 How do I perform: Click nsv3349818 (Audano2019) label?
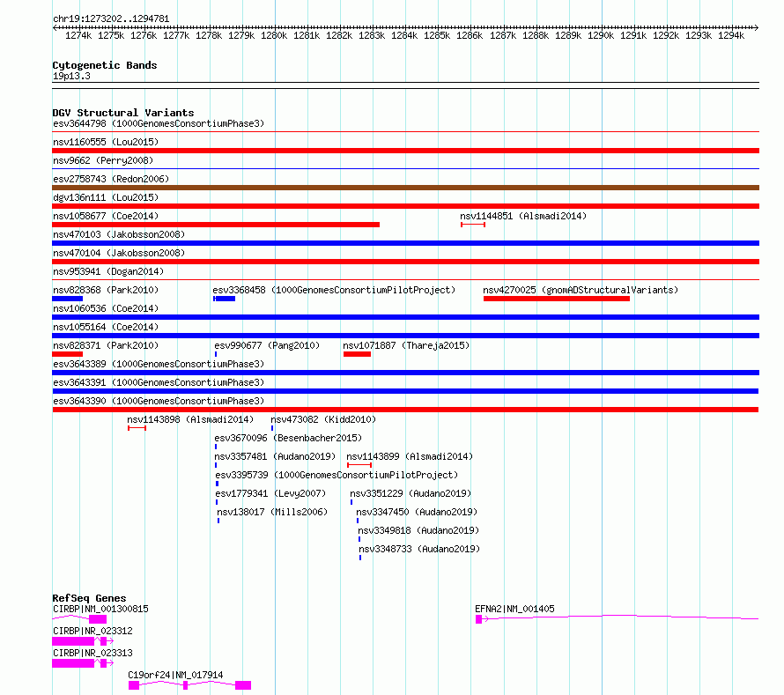tap(418, 530)
